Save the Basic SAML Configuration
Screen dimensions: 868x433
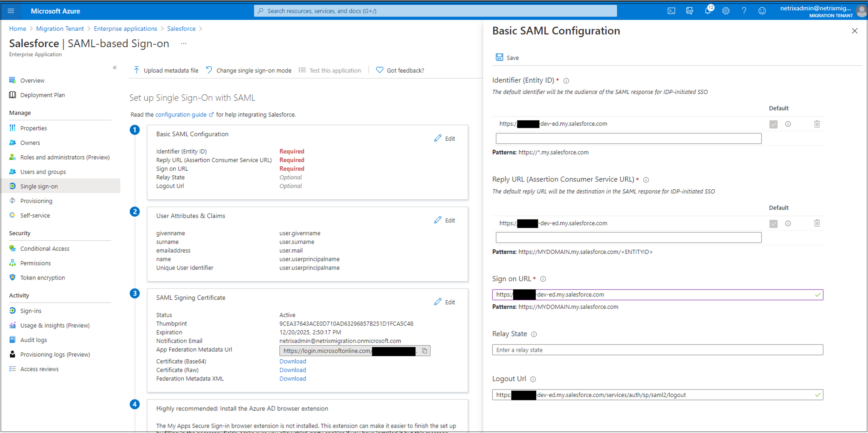[507, 57]
